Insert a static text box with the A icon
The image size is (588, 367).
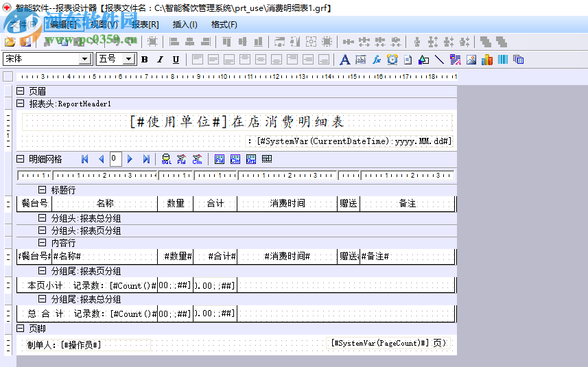click(x=344, y=60)
